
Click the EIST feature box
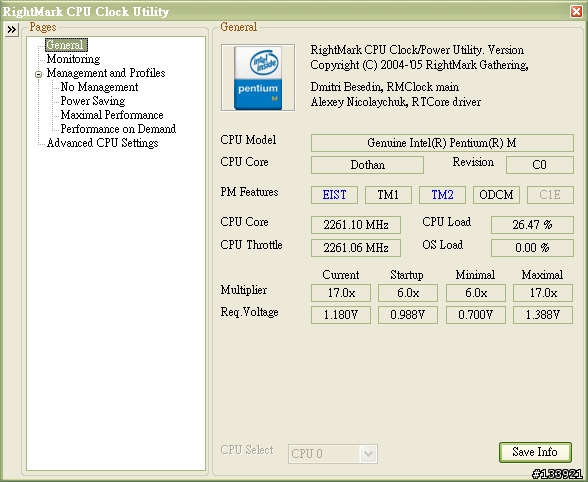[334, 195]
